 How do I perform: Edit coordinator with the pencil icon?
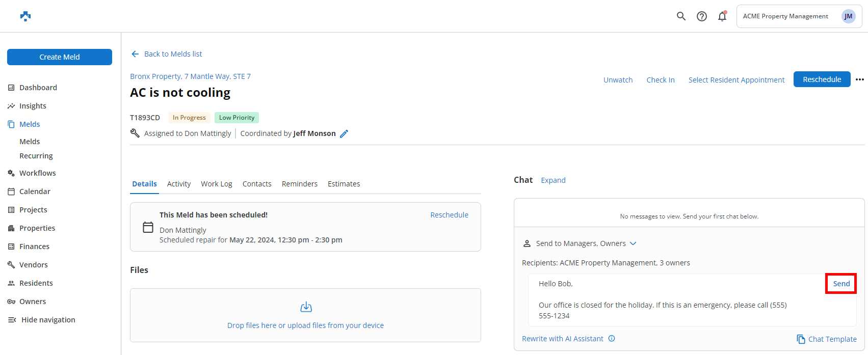[x=344, y=134]
